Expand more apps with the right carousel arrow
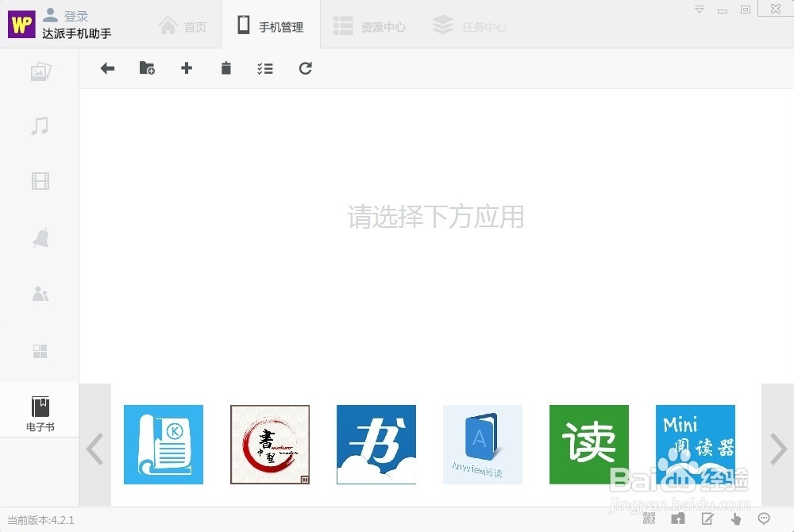Viewport: 794px width, 532px height. [x=777, y=447]
